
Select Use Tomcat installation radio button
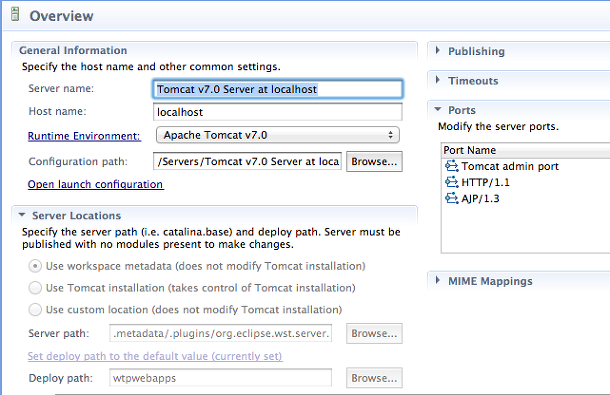(x=35, y=288)
